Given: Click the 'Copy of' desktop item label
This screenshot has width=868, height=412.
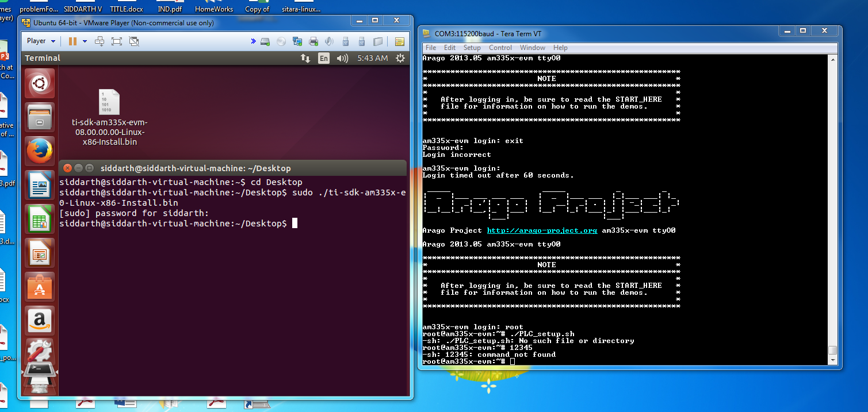Looking at the screenshot, I should point(257,9).
